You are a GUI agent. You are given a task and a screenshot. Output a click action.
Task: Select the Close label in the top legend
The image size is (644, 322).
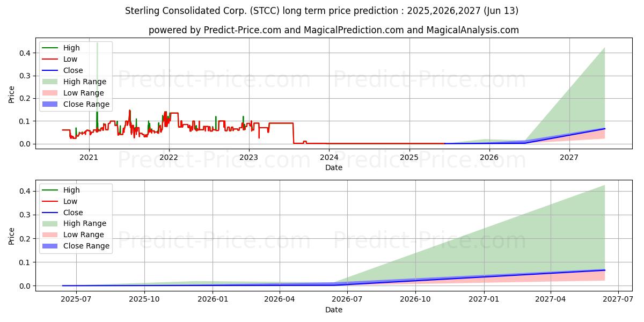pyautogui.click(x=73, y=70)
